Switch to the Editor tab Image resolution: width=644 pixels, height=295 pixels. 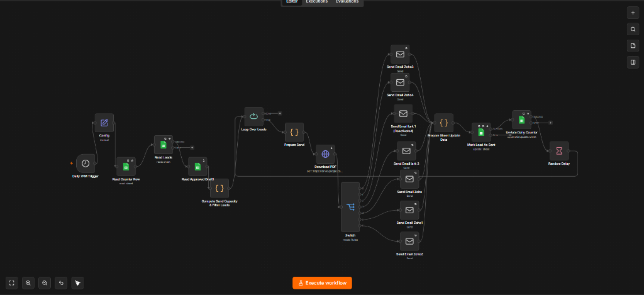click(x=292, y=2)
